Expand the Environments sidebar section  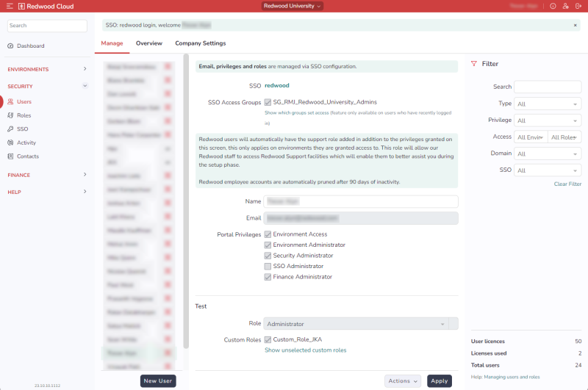(x=85, y=69)
